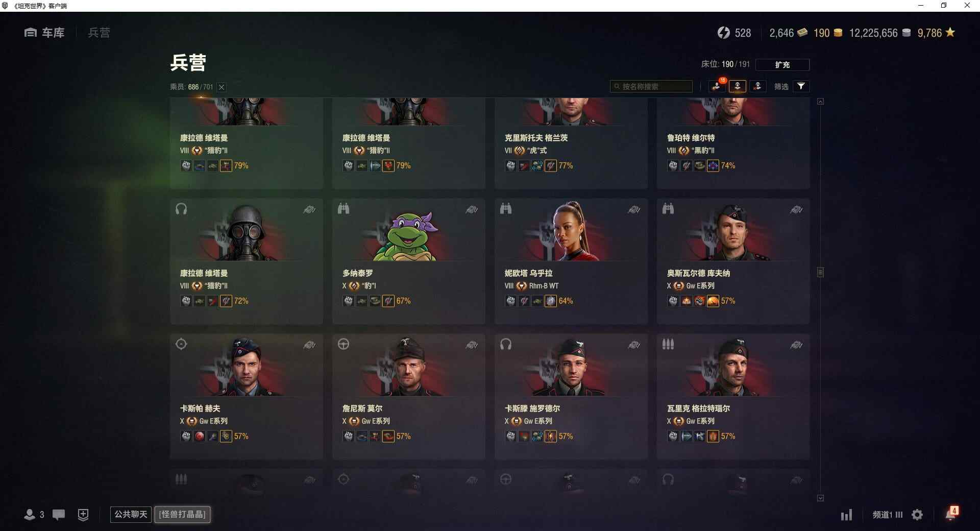Open the chat bubble messages icon
Screen dimensions: 980x531
(x=59, y=515)
